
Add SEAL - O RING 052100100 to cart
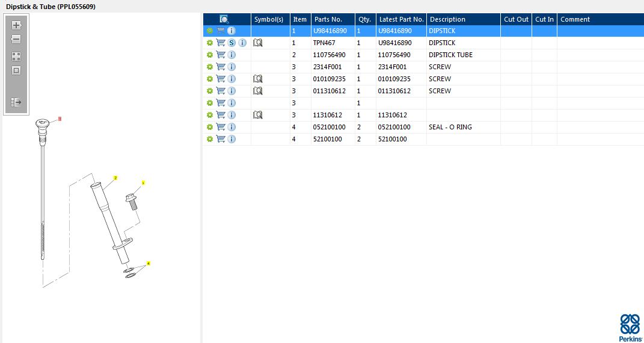click(221, 127)
